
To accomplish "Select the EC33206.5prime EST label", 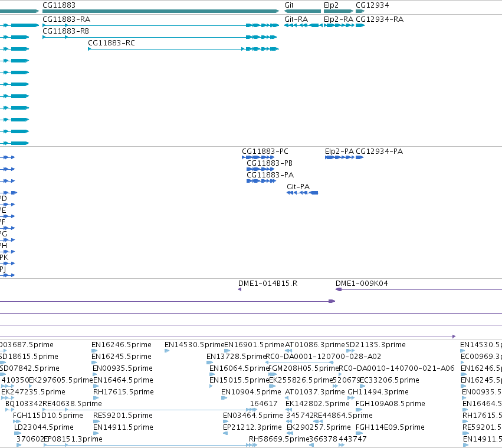I will tap(389, 380).
